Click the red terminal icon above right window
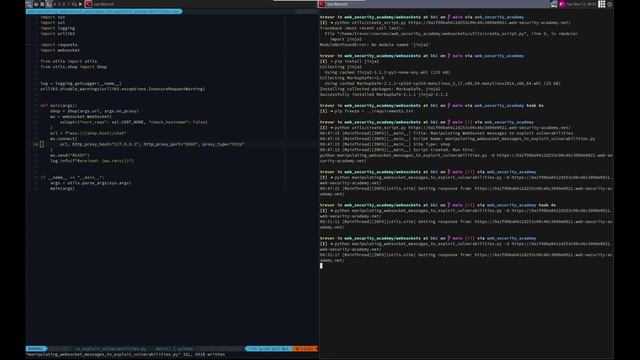The width and height of the screenshot is (640, 360). pyautogui.click(x=322, y=4)
